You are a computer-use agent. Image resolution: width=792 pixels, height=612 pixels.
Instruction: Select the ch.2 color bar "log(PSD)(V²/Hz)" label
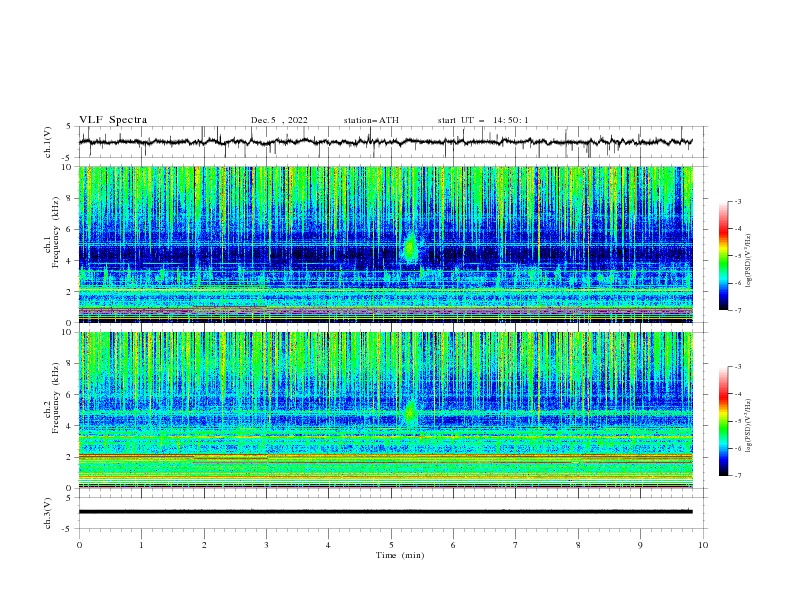click(748, 426)
